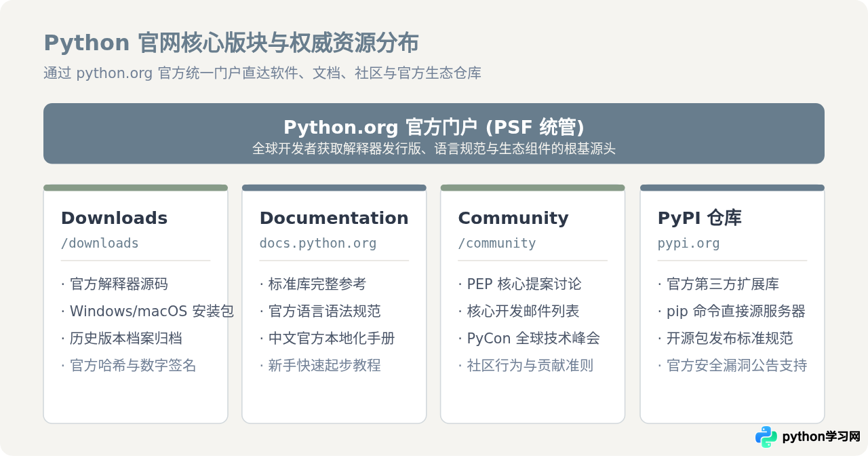Select the 'PyPI 仓库' card heading
This screenshot has height=456, width=868.
point(700,218)
